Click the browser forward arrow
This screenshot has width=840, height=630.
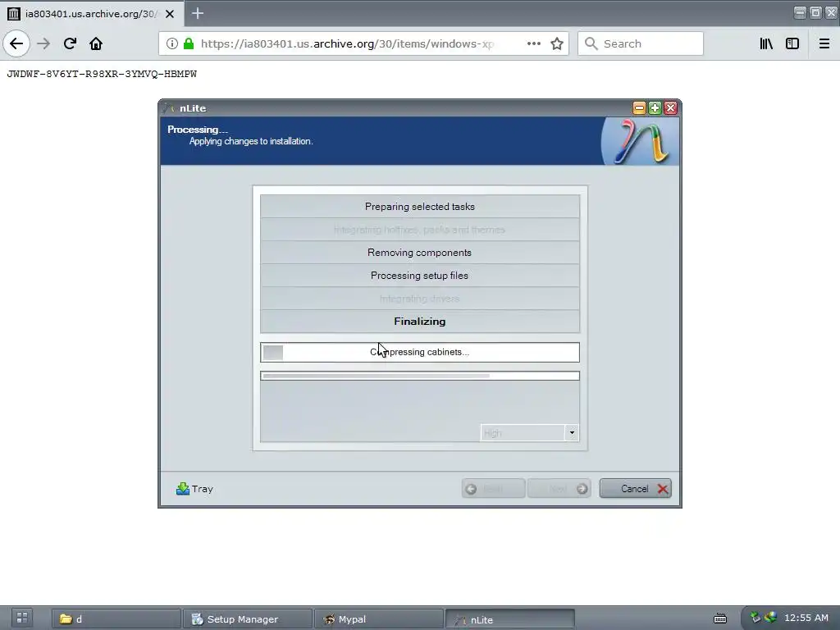[43, 43]
